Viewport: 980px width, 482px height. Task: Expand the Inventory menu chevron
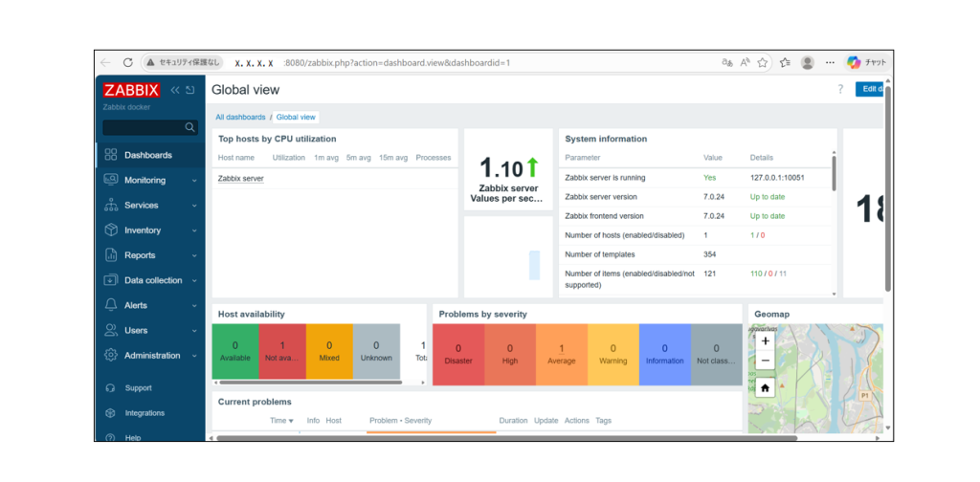[x=194, y=230]
